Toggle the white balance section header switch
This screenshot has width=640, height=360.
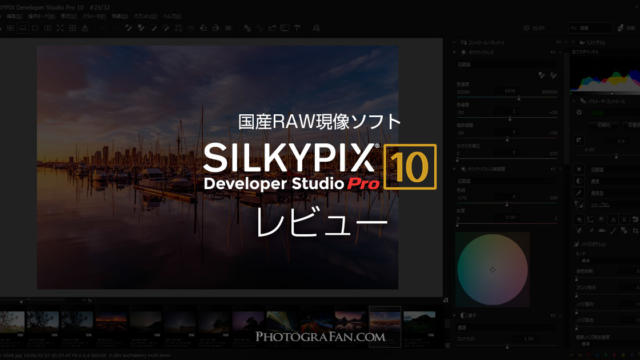(464, 52)
